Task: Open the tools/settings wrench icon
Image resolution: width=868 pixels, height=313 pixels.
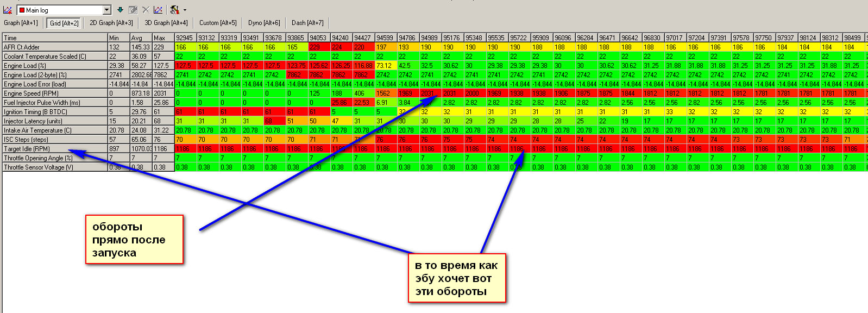Action: point(174,10)
